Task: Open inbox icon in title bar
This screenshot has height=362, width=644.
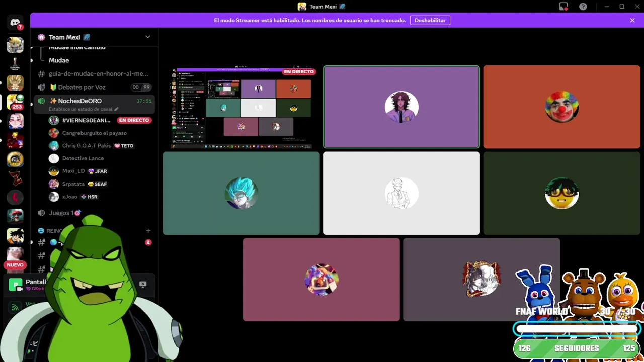Action: 563,7
